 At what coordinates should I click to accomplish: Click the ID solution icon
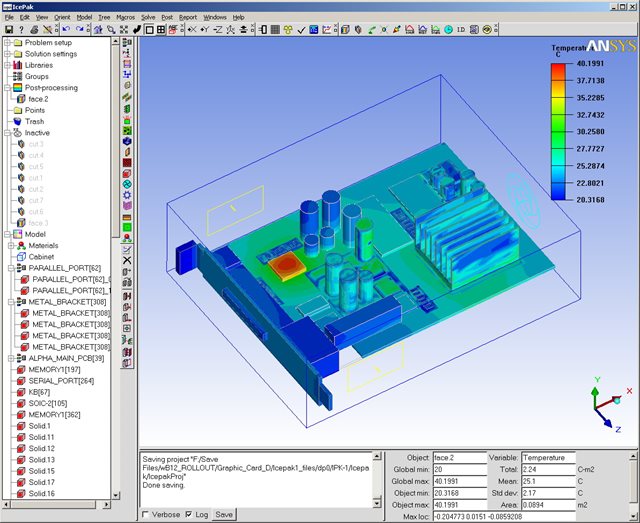pyautogui.click(x=461, y=29)
